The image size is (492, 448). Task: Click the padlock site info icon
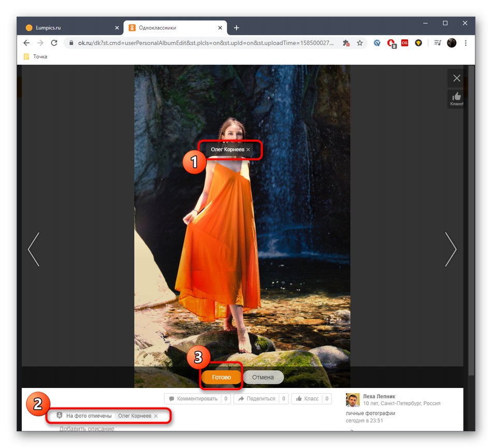coord(71,43)
